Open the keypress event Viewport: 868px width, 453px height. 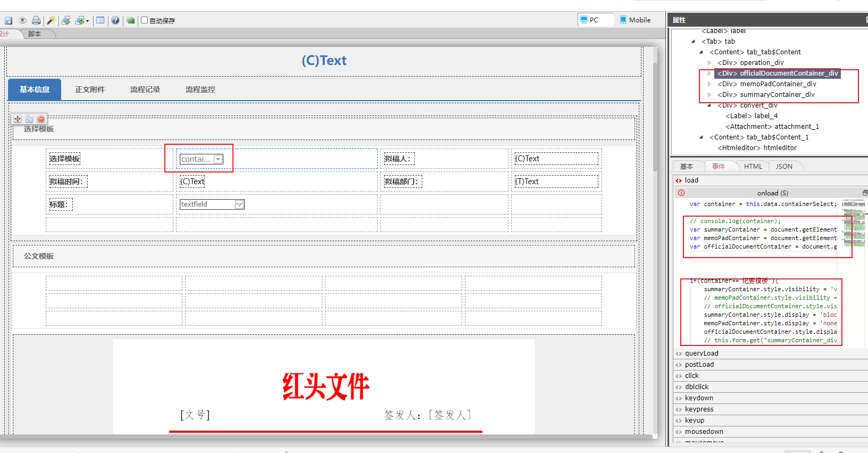(x=771, y=409)
